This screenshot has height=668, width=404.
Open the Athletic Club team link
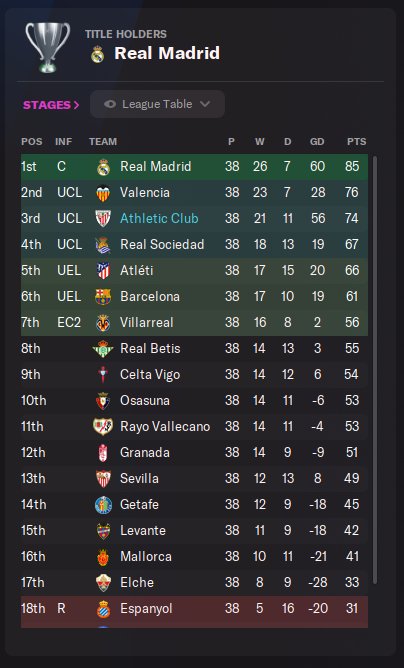pyautogui.click(x=159, y=219)
